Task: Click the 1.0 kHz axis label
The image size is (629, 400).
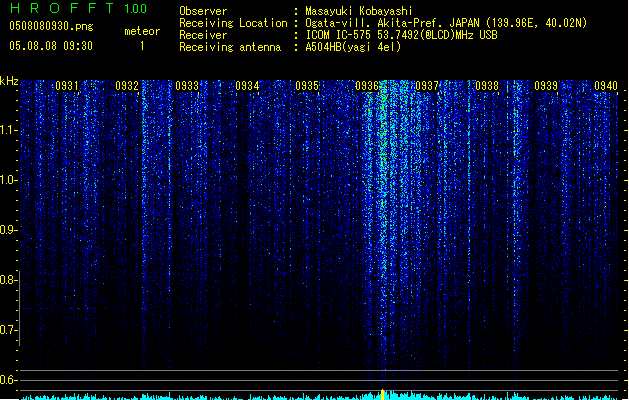Action: (x=8, y=180)
